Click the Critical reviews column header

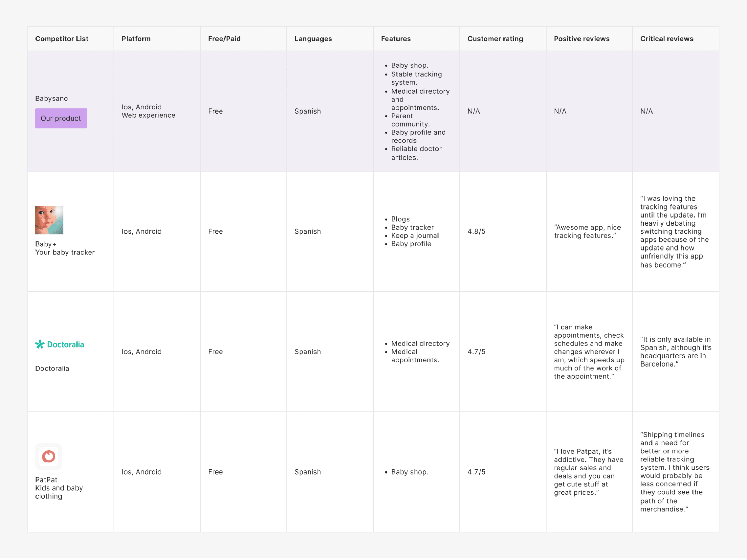coord(667,39)
